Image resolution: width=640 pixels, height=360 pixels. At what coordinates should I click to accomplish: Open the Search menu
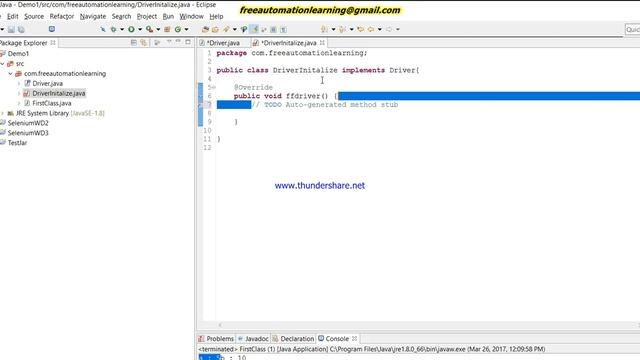pos(121,16)
